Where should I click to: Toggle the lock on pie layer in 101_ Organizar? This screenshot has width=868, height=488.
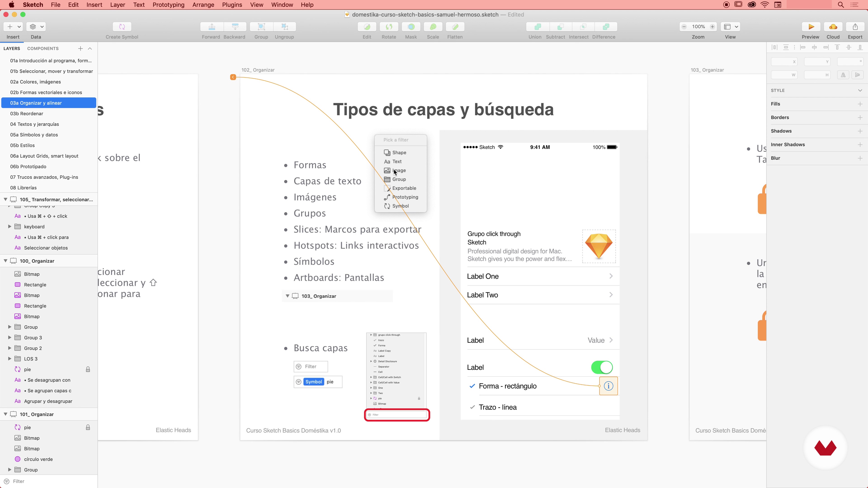[88, 427]
